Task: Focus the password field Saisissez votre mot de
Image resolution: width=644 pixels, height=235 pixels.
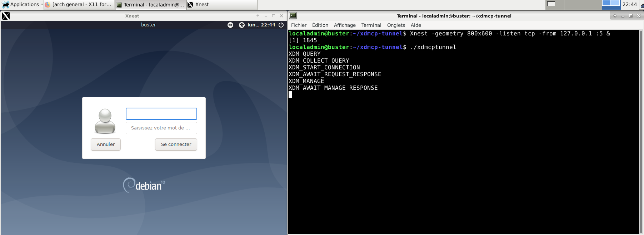Action: [x=161, y=128]
